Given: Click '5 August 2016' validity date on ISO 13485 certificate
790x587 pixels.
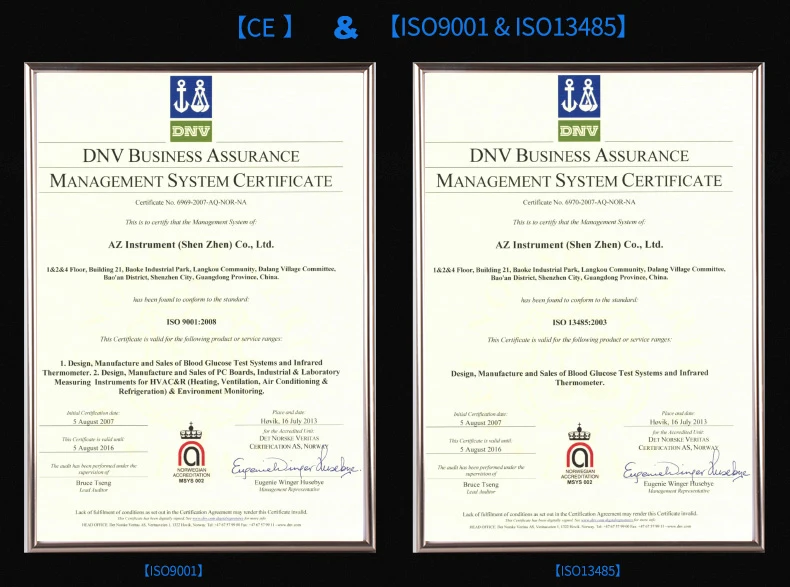Looking at the screenshot, I should click(481, 449).
